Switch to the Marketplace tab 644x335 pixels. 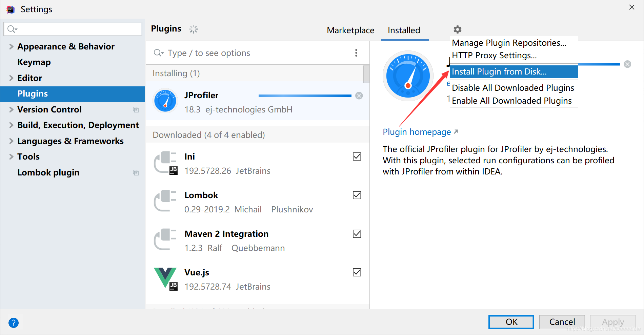(350, 30)
